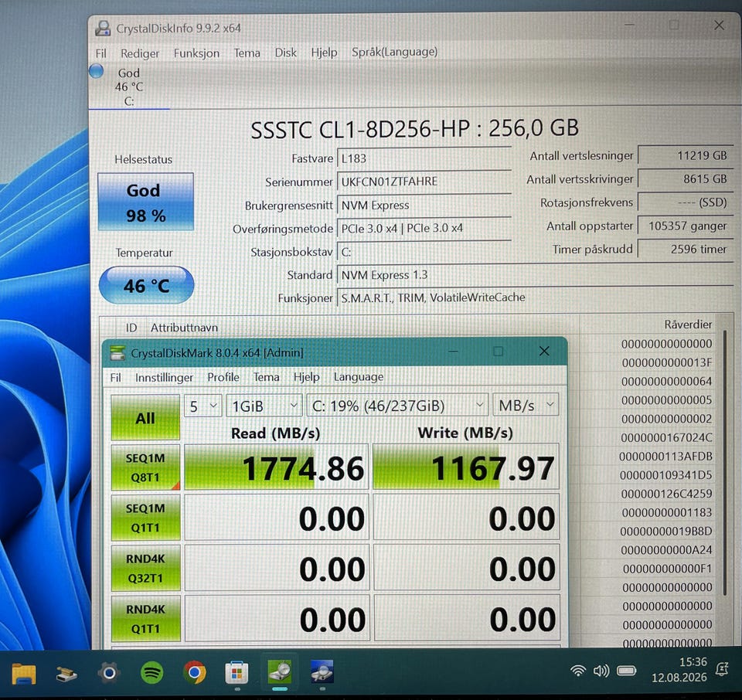The height and width of the screenshot is (700, 742).
Task: Open drive selector showing C: 19% (46/237GiB)
Action: [397, 406]
